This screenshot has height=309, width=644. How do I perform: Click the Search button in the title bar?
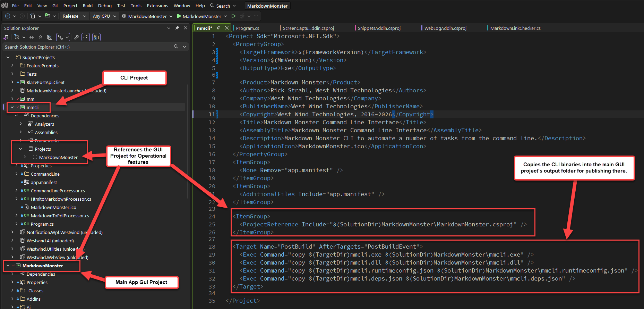223,6
